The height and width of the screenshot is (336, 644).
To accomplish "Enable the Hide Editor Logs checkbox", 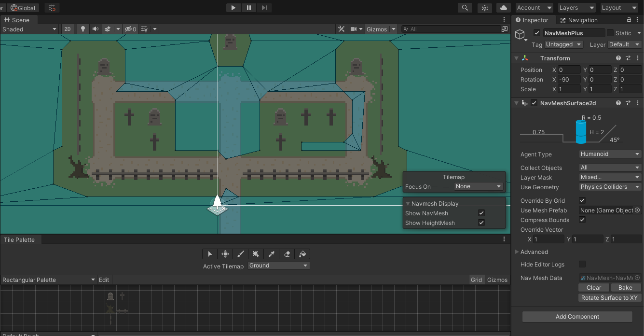I will click(582, 264).
